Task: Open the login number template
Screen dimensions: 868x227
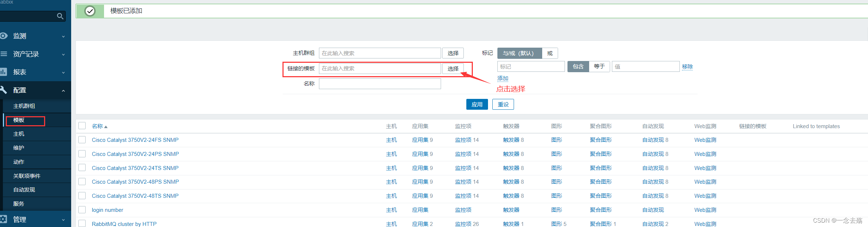Action: click(x=107, y=210)
